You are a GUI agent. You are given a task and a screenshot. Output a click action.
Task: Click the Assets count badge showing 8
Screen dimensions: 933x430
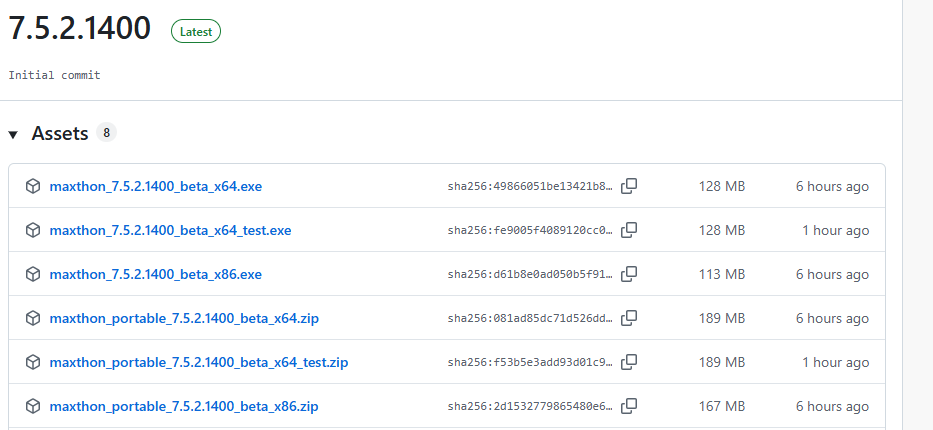[x=106, y=133]
